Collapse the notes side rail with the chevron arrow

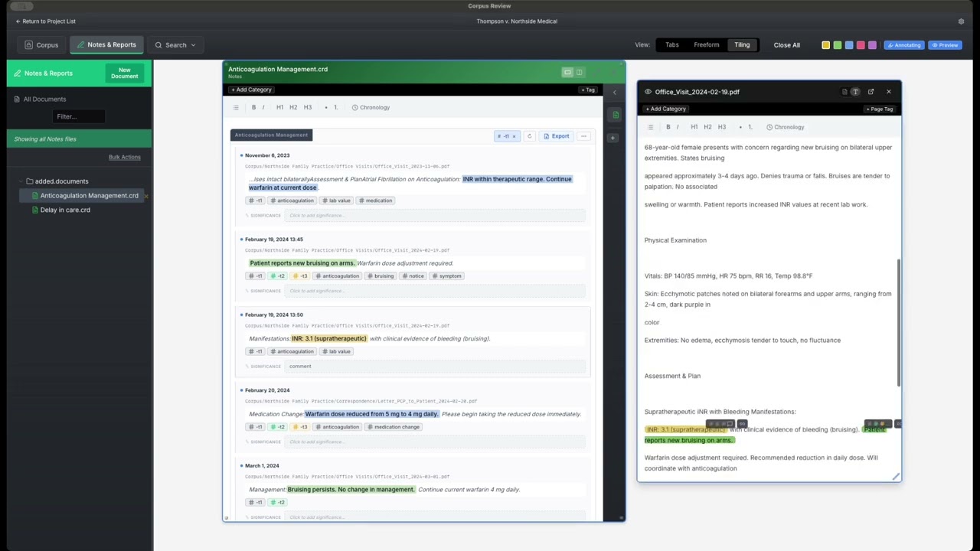[614, 93]
